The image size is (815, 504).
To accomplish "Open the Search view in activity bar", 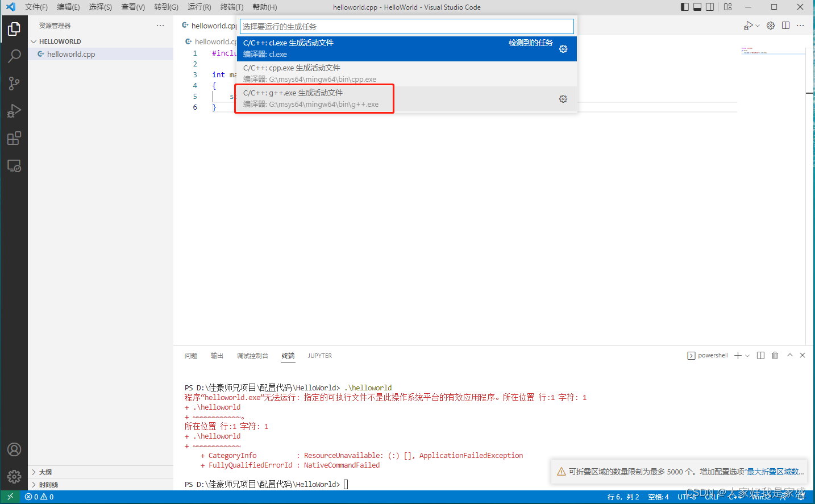I will [x=14, y=56].
